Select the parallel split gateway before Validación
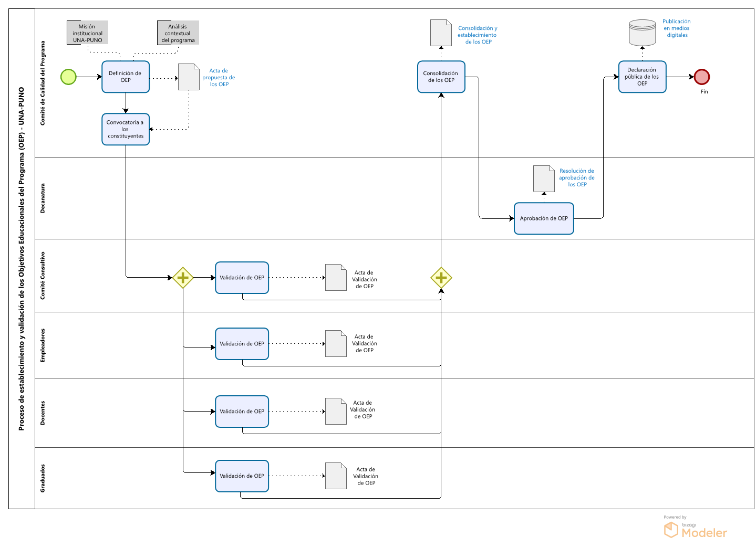The image size is (756, 558). pos(183,278)
